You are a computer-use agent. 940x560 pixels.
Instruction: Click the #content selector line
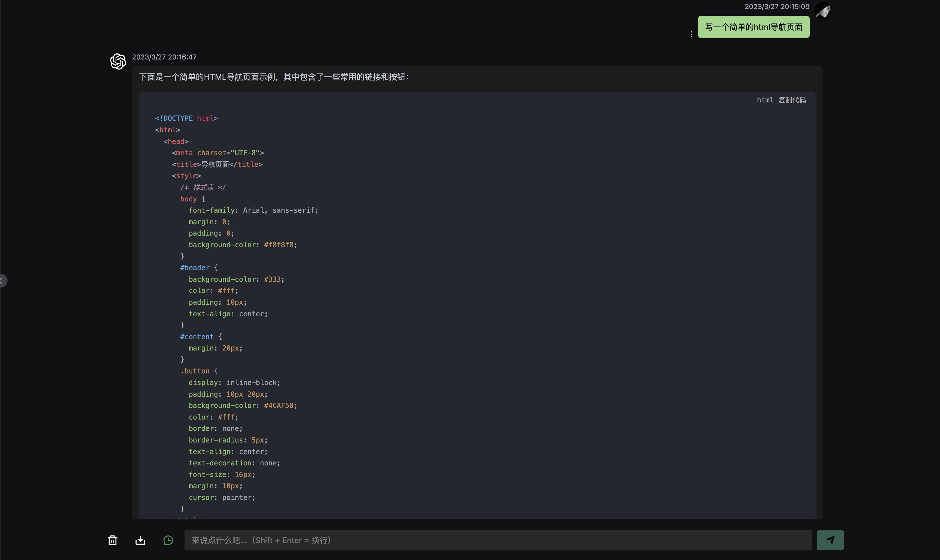point(201,337)
